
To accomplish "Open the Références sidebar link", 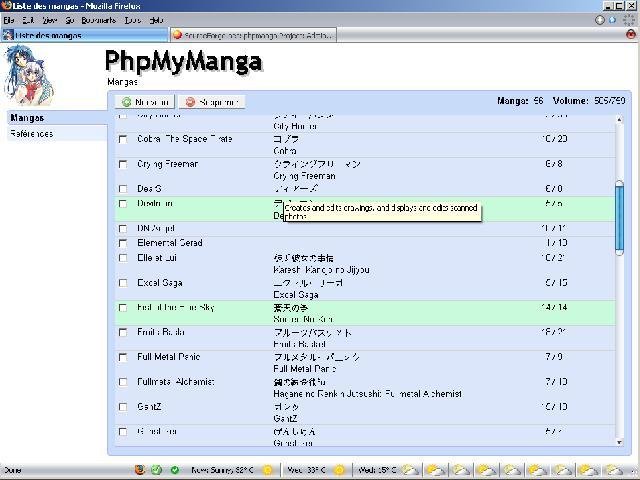I will (x=57, y=133).
